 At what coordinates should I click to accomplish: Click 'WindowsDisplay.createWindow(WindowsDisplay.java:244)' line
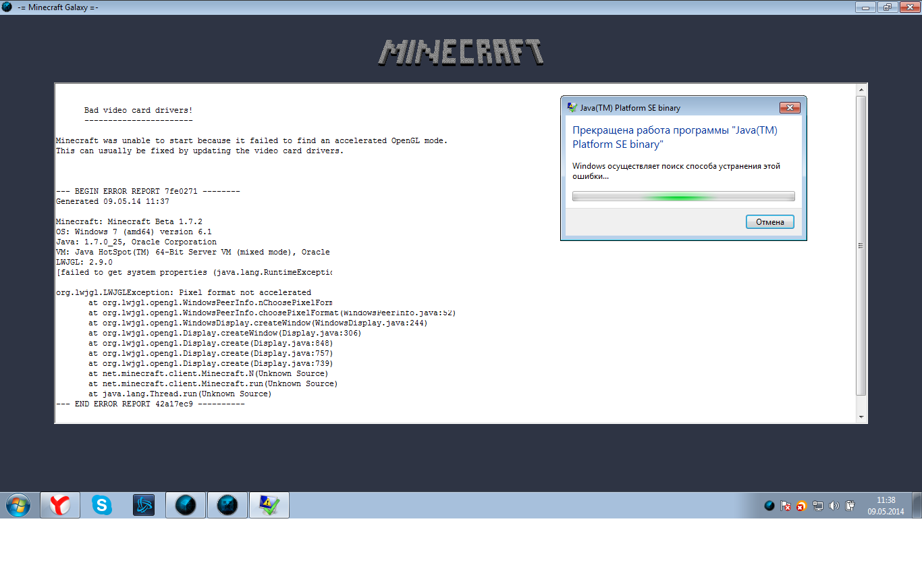258,323
